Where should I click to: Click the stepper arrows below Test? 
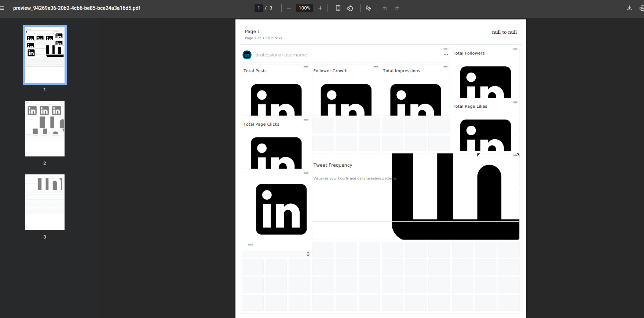(308, 254)
